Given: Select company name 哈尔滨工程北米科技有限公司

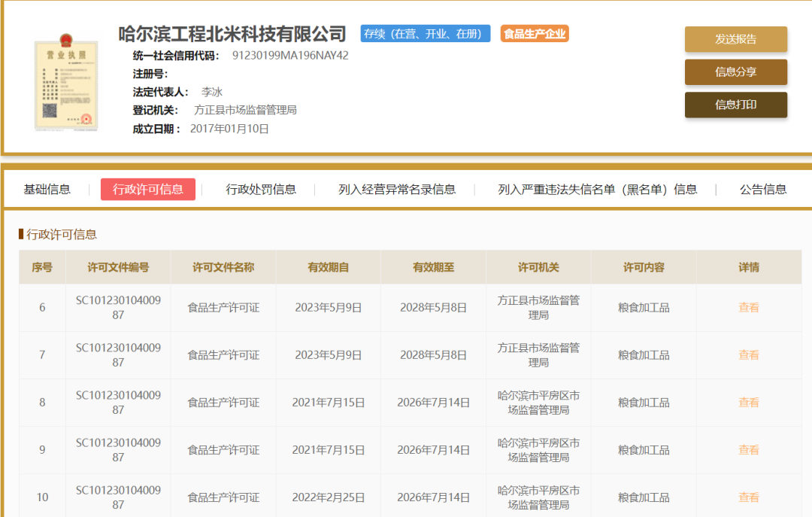Looking at the screenshot, I should [232, 34].
